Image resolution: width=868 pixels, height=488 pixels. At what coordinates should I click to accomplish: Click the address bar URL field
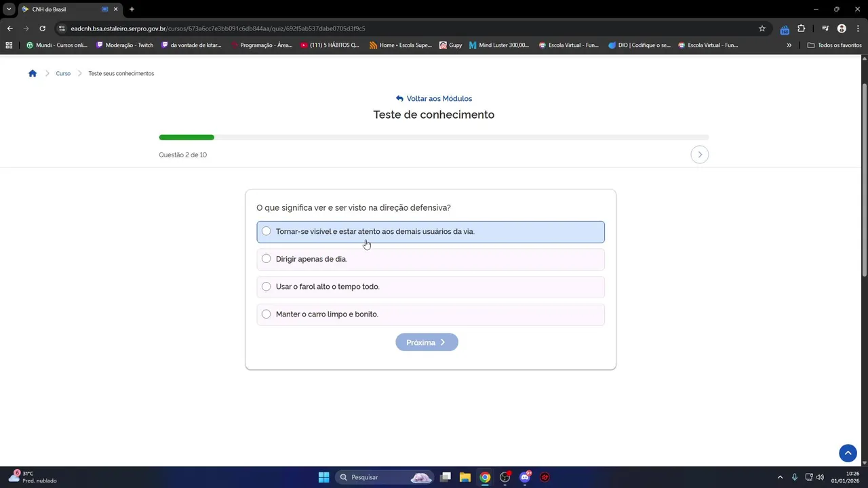click(407, 28)
